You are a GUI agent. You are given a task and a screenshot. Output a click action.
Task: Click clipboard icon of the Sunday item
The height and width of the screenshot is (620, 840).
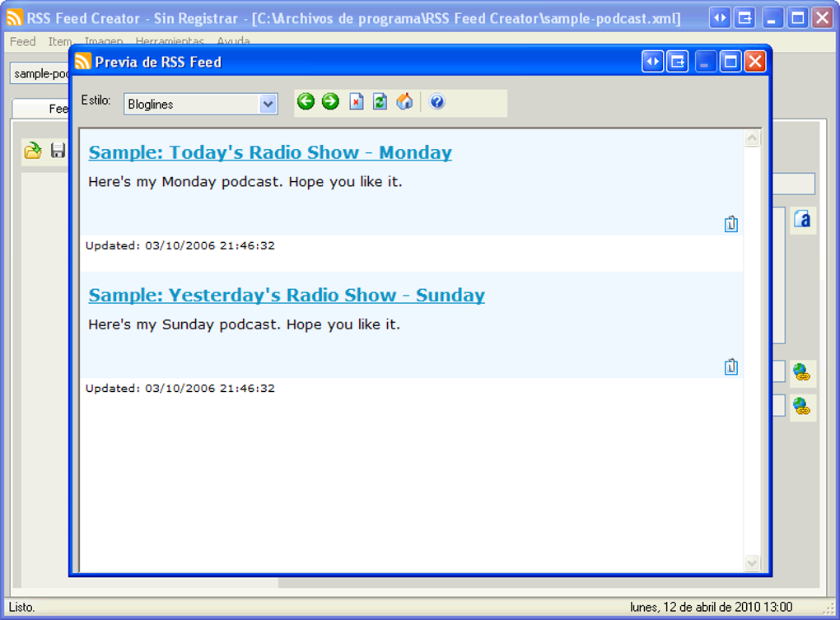click(731, 366)
